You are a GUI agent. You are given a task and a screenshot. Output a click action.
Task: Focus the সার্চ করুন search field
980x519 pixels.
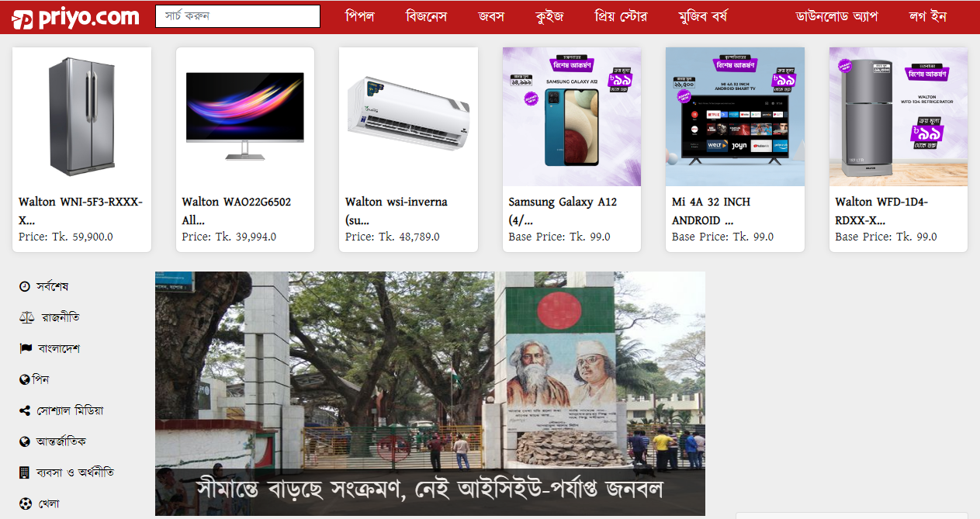pos(237,16)
